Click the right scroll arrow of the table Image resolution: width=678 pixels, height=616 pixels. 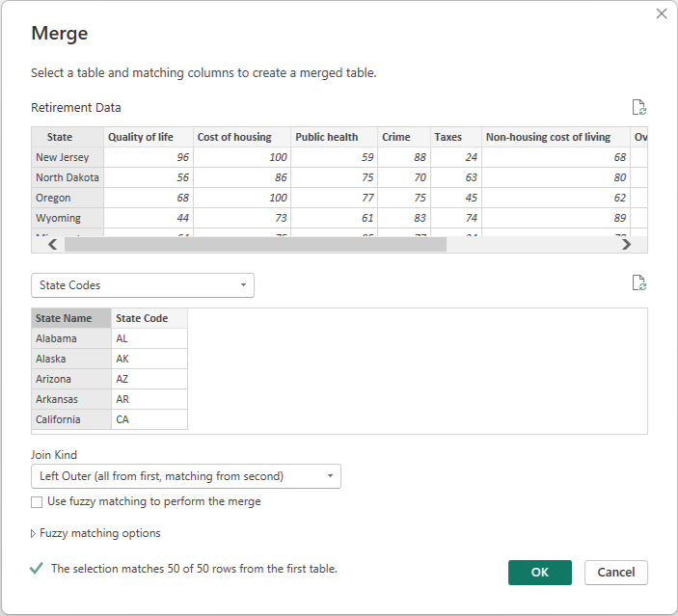tap(626, 245)
